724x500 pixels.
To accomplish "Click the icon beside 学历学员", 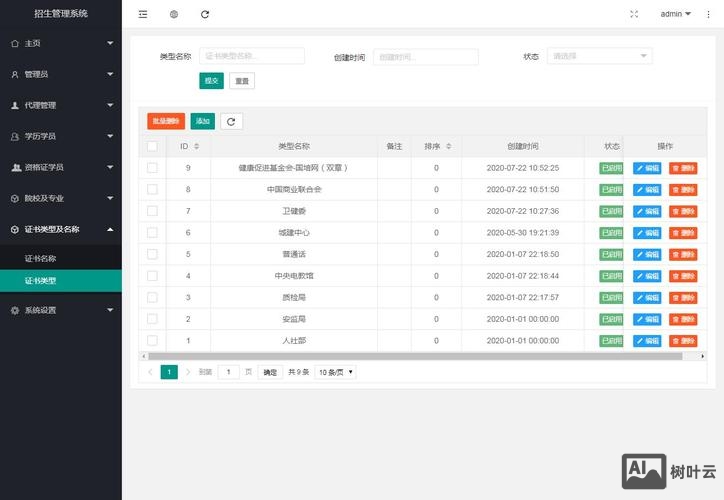I will coord(15,136).
